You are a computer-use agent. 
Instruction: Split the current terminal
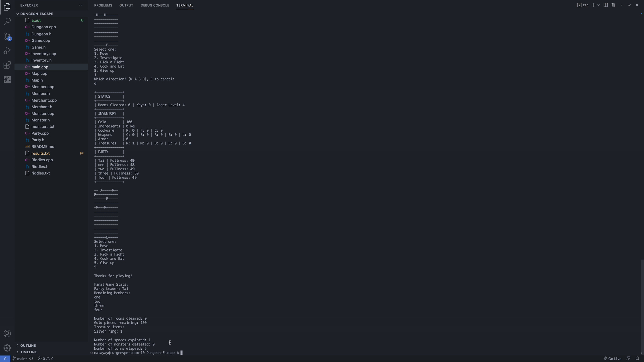(x=605, y=5)
